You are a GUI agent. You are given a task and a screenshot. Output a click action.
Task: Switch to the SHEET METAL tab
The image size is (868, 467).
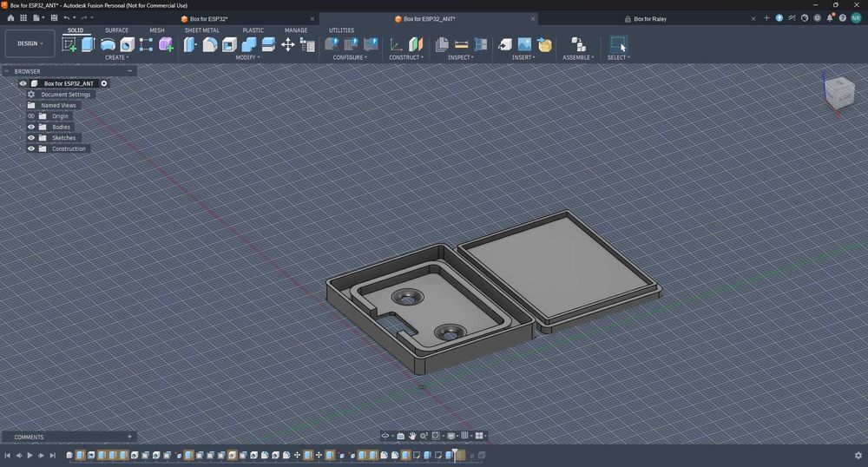pos(202,30)
